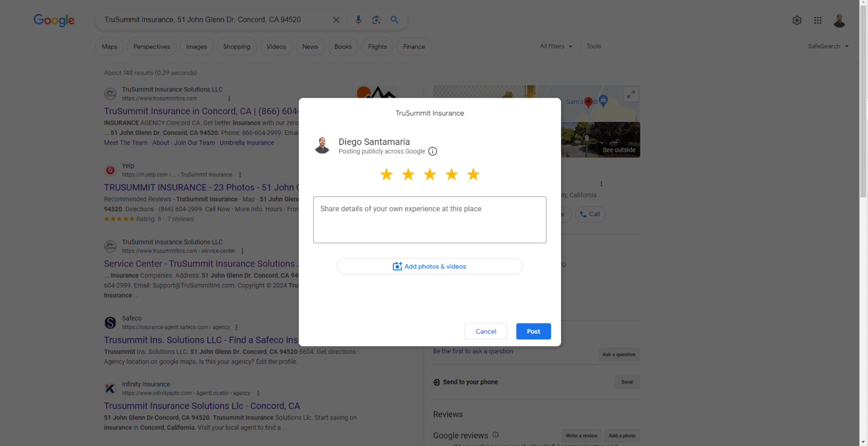Viewport: 868px width, 446px height.
Task: Click the See outside street view thumbnail
Action: 601,139
